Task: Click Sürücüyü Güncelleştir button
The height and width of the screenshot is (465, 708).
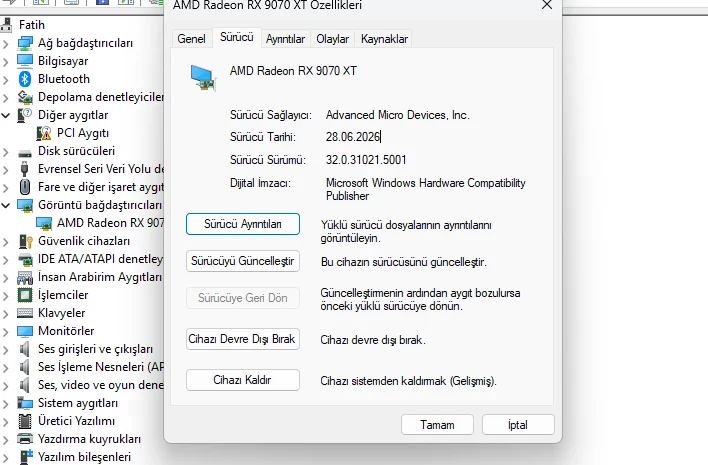Action: (x=243, y=261)
